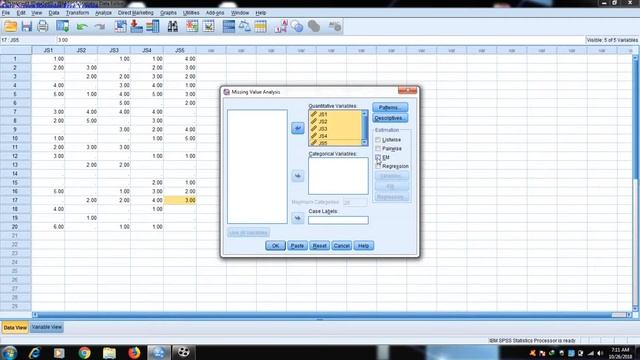
Task: Click the horizontal scrollbar of data grid
Action: 332,315
